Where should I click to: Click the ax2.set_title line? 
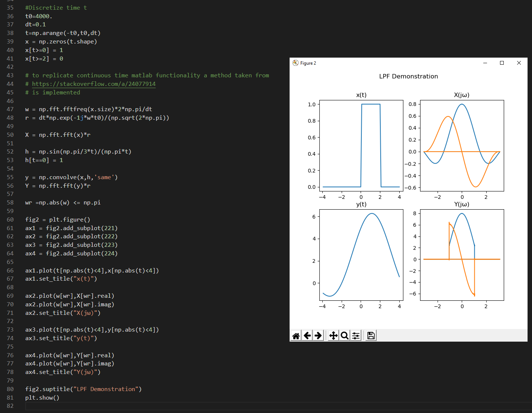point(63,313)
